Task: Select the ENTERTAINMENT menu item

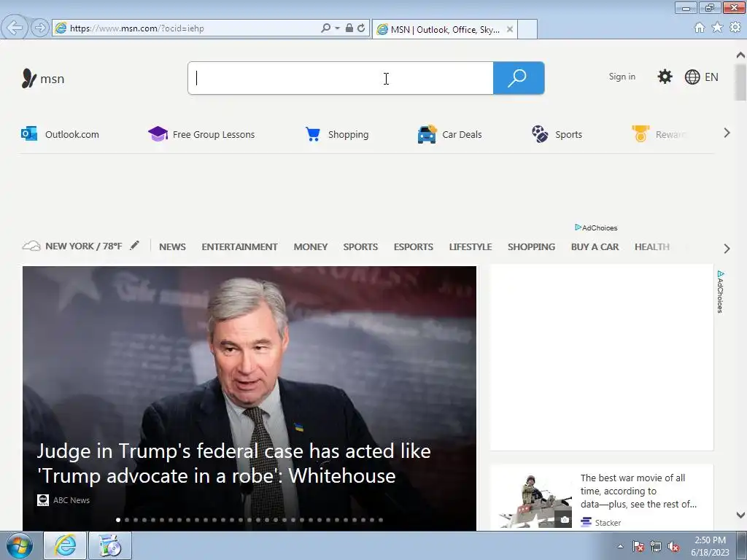Action: click(x=239, y=246)
